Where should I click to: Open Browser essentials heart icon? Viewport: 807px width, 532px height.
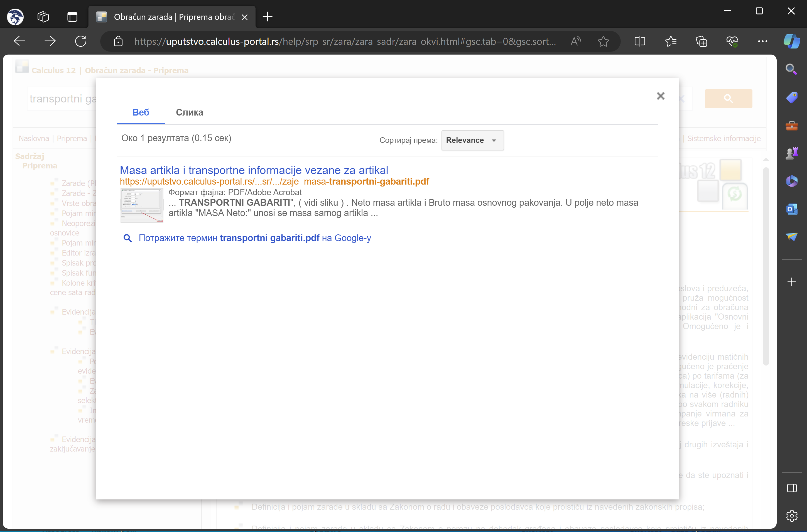click(732, 41)
